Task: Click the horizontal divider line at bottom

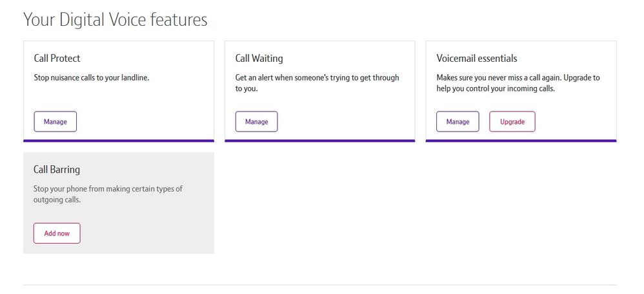Action: (319, 284)
